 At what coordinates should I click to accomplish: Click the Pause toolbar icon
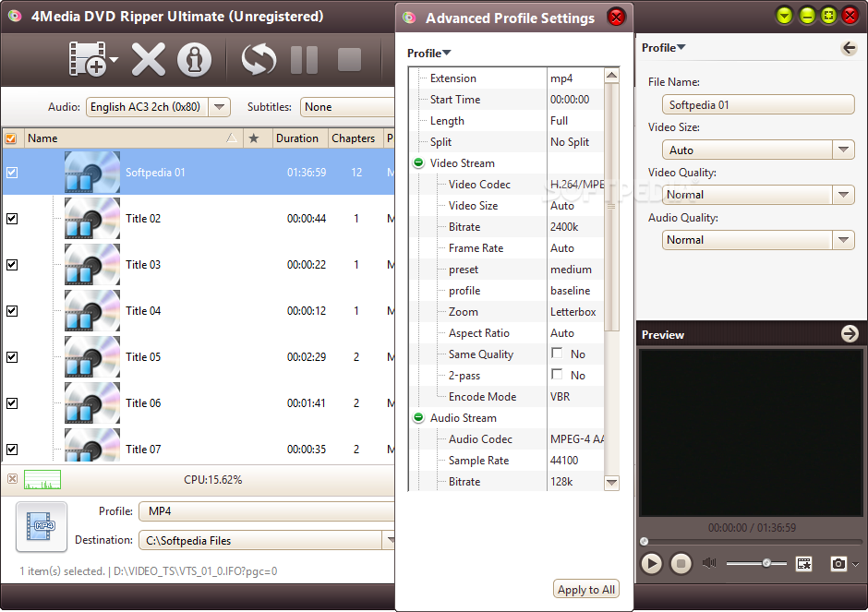305,59
